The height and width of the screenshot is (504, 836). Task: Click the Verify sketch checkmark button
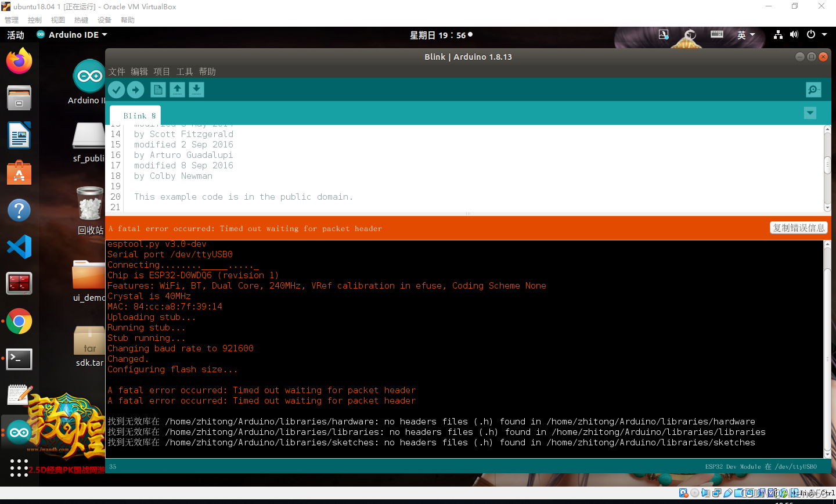pos(116,89)
